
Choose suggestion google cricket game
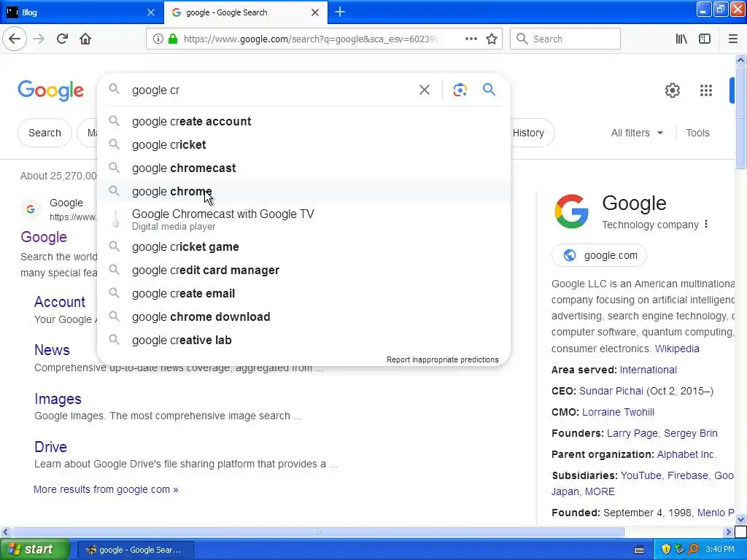(303, 246)
